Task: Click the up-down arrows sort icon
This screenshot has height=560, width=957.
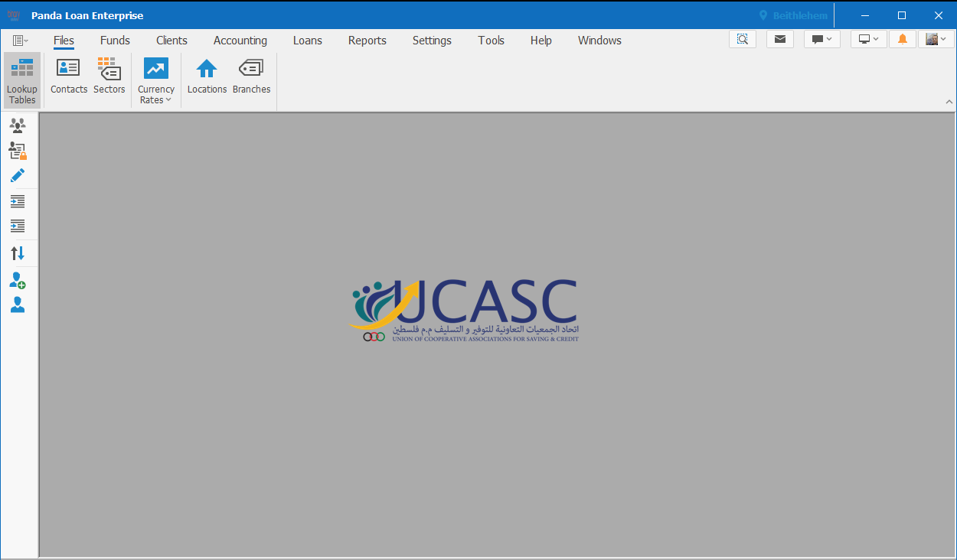Action: (x=18, y=253)
